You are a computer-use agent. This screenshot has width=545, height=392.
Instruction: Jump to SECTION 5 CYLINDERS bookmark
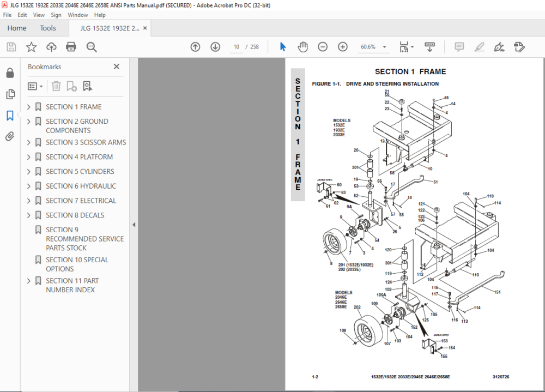(x=80, y=172)
